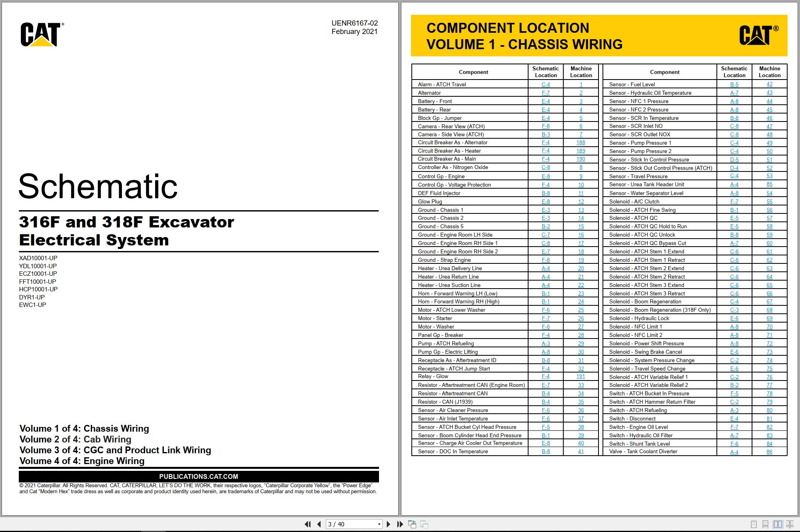Click 'Volume 3 of 4: CGC and Product Link Wiring'

pyautogui.click(x=115, y=450)
